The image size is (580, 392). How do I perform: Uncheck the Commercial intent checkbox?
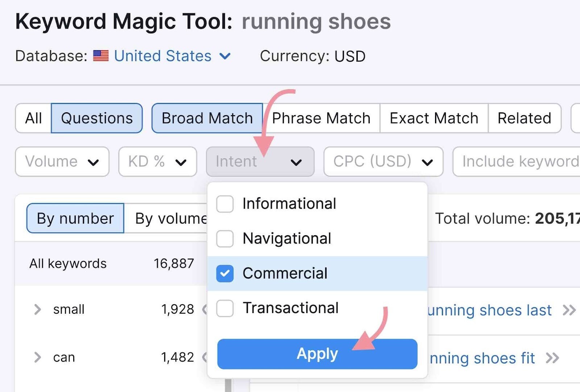[x=225, y=274]
